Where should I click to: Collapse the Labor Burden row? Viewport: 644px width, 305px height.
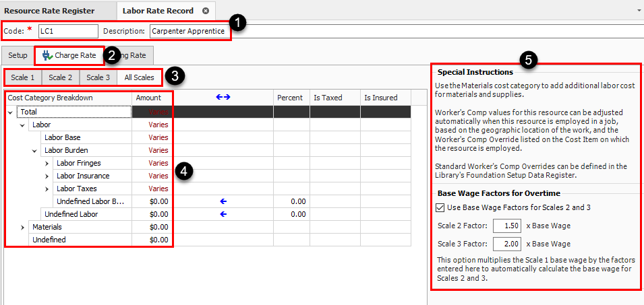pos(35,150)
